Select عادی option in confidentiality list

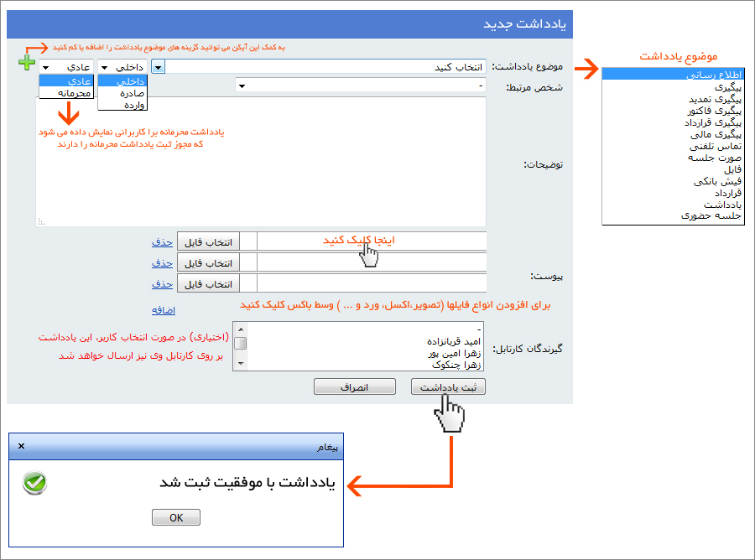pyautogui.click(x=66, y=81)
